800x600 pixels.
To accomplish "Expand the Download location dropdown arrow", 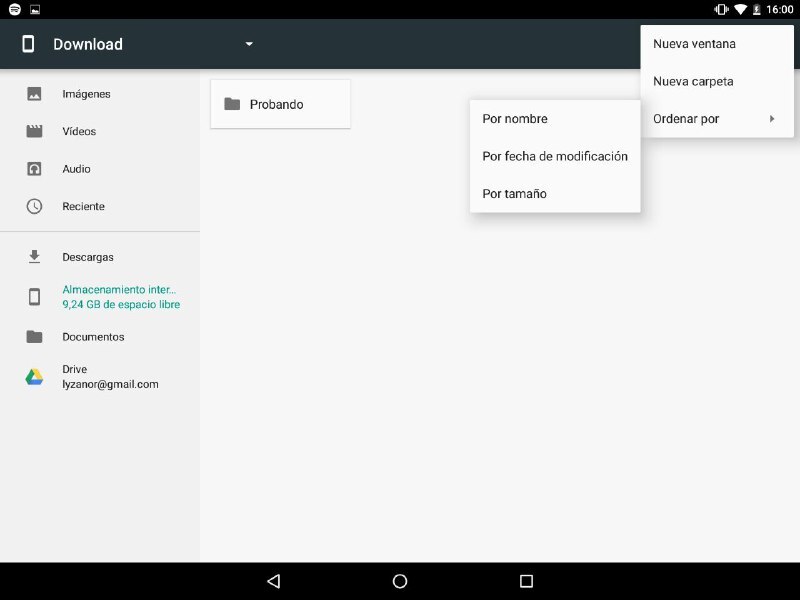I will click(x=249, y=44).
